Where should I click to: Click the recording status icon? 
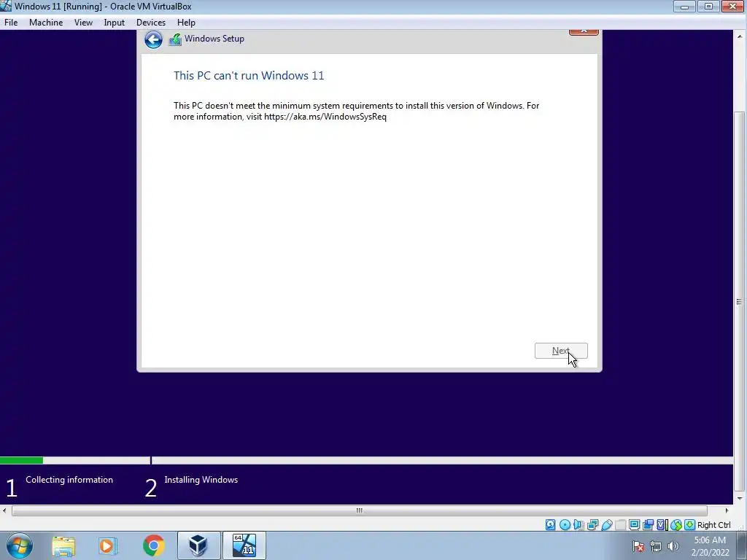[648, 525]
